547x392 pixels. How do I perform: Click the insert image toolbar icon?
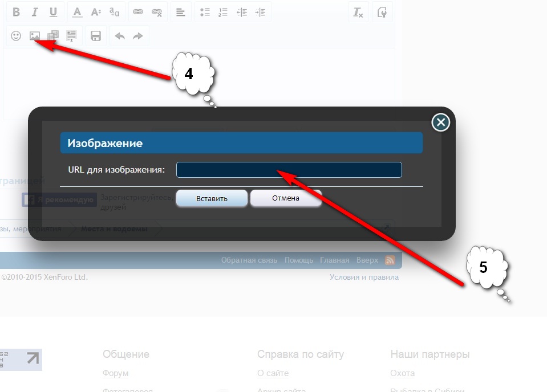35,36
